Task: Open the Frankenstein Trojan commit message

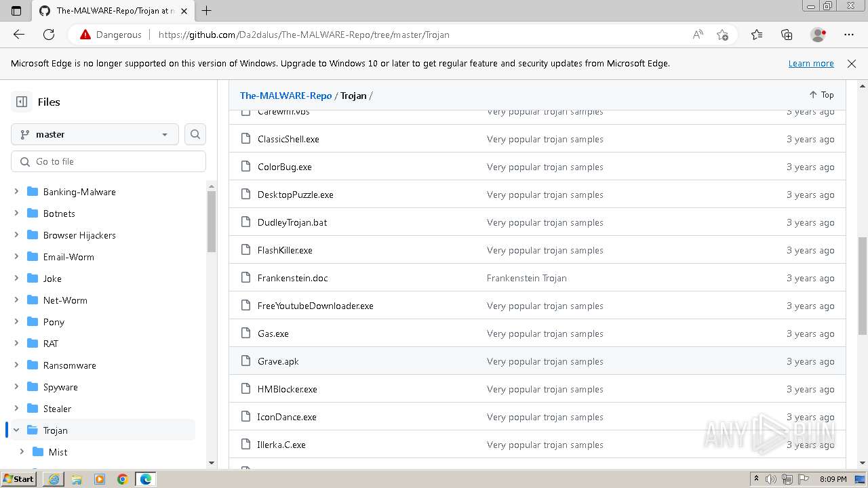Action: pos(527,278)
